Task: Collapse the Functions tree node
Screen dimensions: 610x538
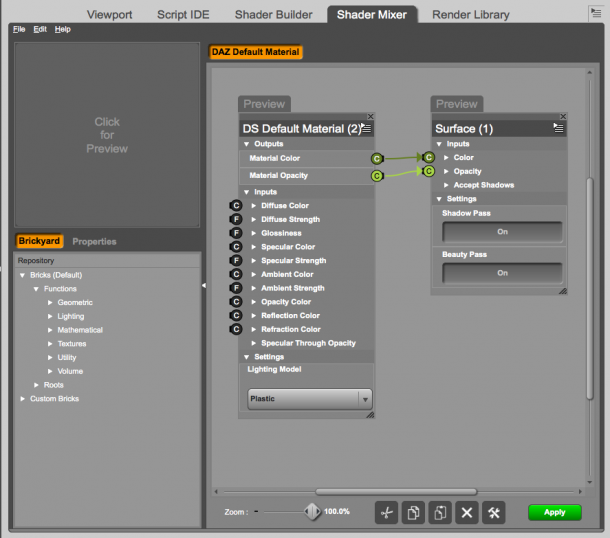Action: (x=36, y=289)
